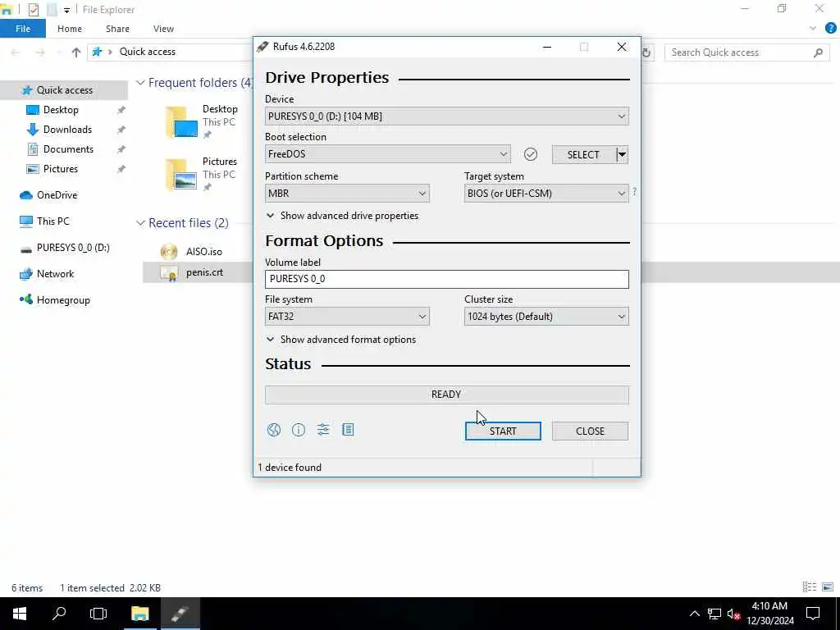Start formatting with the START button
The height and width of the screenshot is (630, 840).
pyautogui.click(x=503, y=431)
